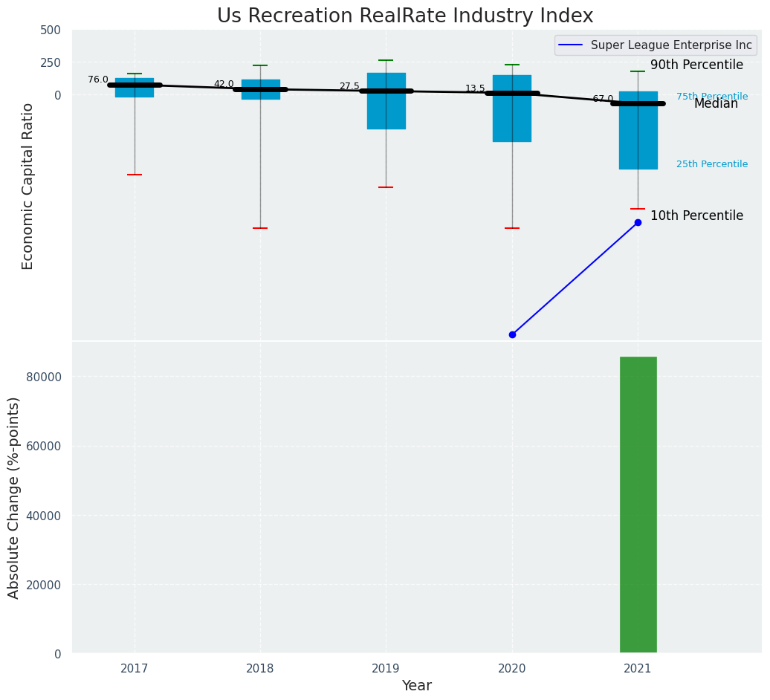Click the blue 2020 data point

[x=512, y=334]
